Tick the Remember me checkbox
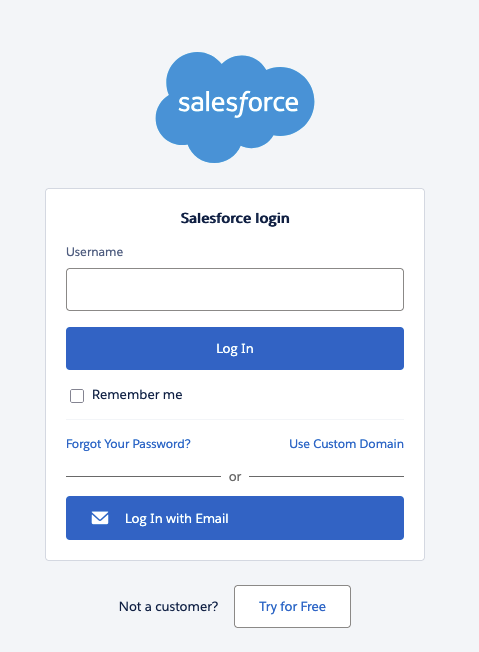The width and height of the screenshot is (479, 652). point(77,396)
